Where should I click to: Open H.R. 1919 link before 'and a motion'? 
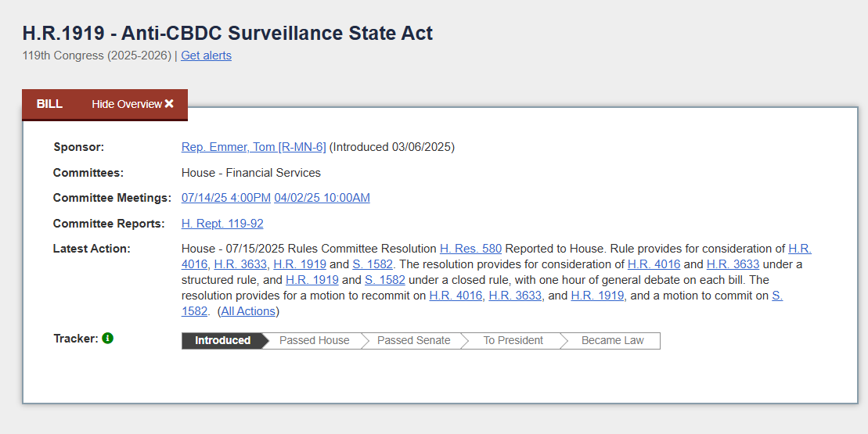(597, 296)
